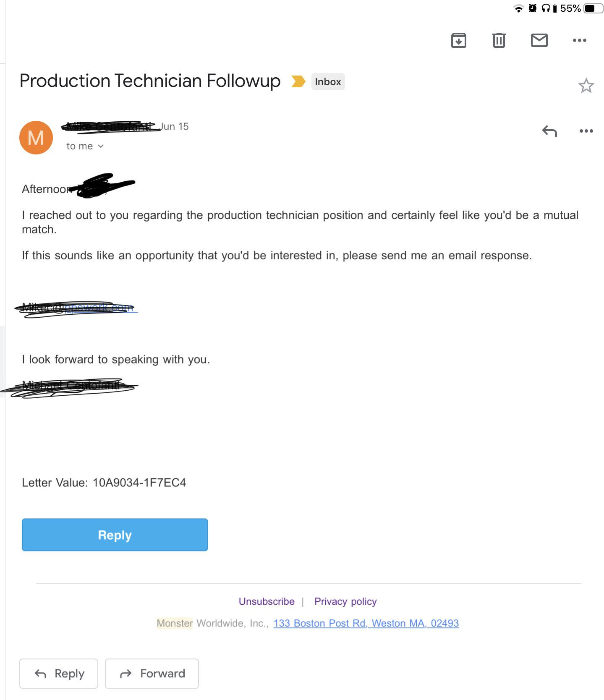Tap the orange M sender avatar
The image size is (604, 700).
[36, 138]
